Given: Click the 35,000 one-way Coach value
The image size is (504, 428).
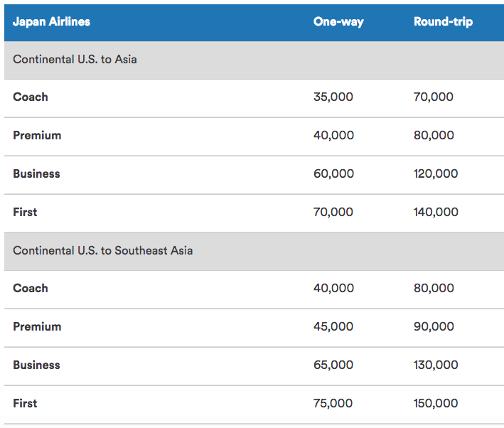Looking at the screenshot, I should pyautogui.click(x=333, y=97).
